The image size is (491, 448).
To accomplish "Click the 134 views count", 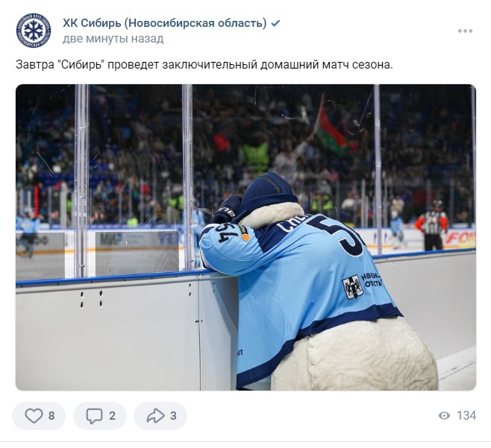I will (466, 415).
